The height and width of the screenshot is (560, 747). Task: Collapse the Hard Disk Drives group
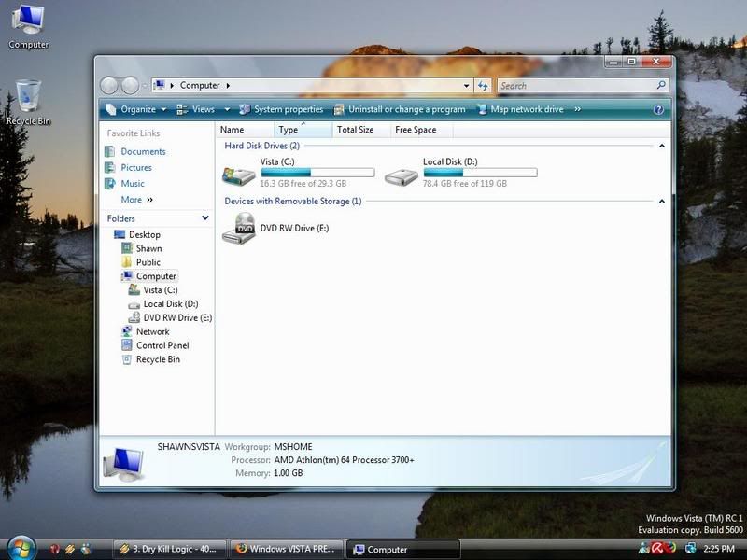click(x=662, y=146)
